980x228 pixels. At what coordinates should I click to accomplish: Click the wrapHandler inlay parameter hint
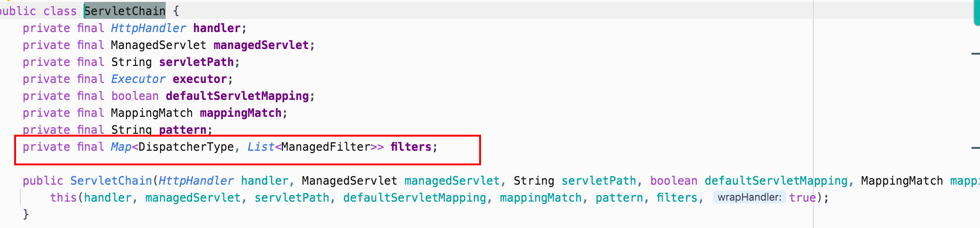pos(749,197)
